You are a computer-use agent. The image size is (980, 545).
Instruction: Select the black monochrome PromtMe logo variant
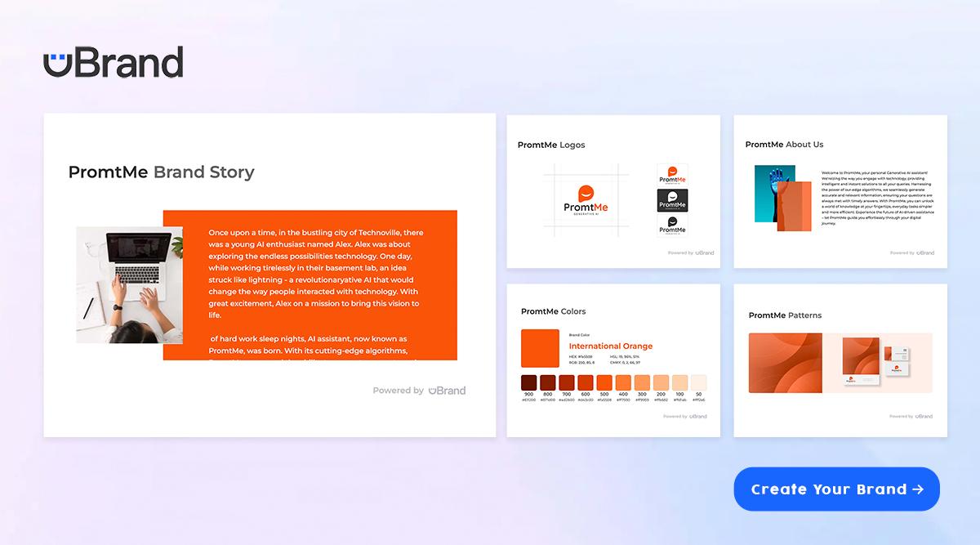click(x=673, y=226)
